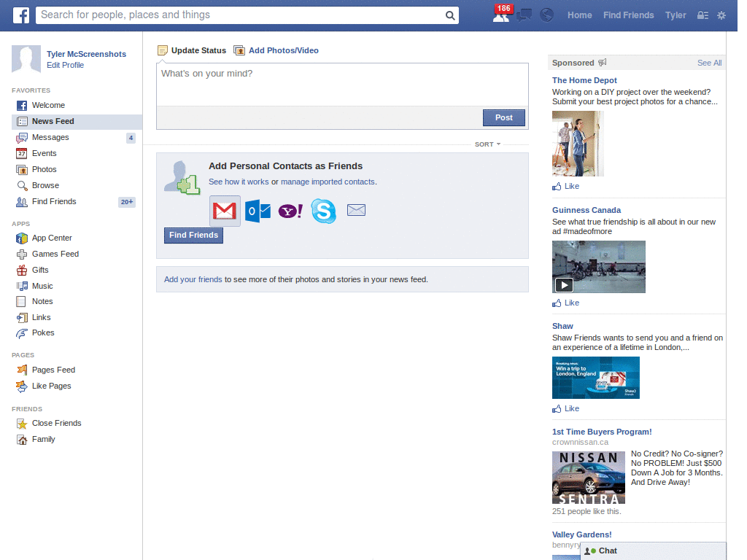Open the Nissan Sentra ad image
This screenshot has width=747, height=560.
click(589, 478)
